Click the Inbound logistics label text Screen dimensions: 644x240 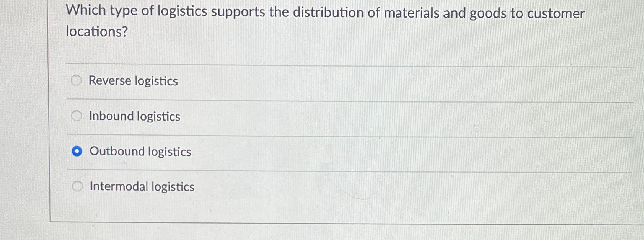tap(134, 117)
